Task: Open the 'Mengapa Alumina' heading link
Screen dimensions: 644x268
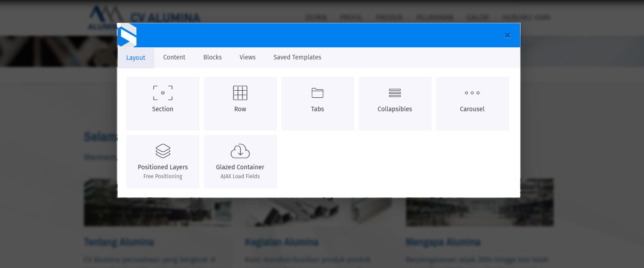Action: (x=443, y=242)
